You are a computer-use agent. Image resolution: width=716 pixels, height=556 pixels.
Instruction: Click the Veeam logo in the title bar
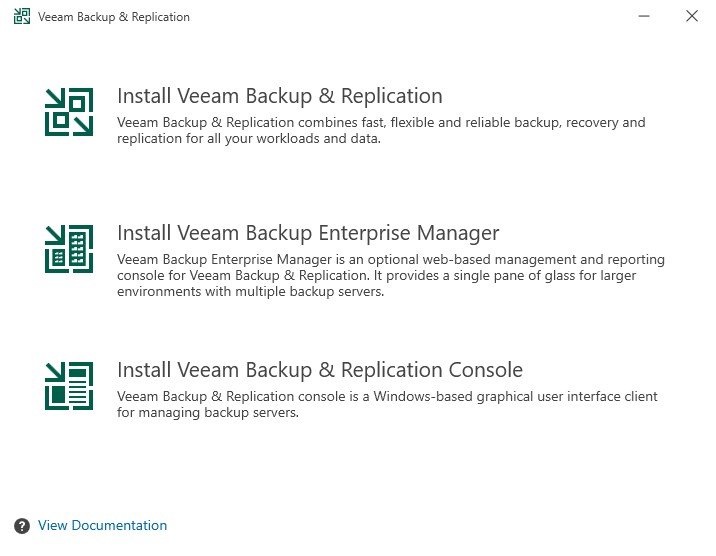click(21, 17)
